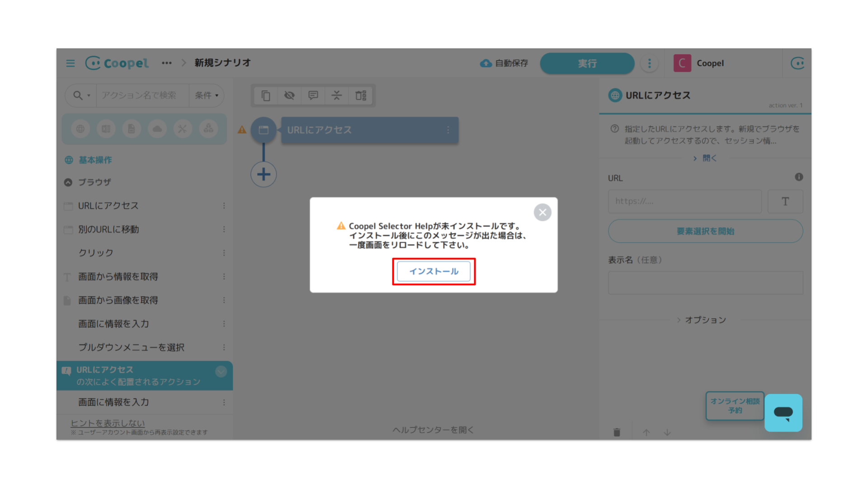The width and height of the screenshot is (868, 488).
Task: Click the plus button to add an action
Action: (264, 174)
